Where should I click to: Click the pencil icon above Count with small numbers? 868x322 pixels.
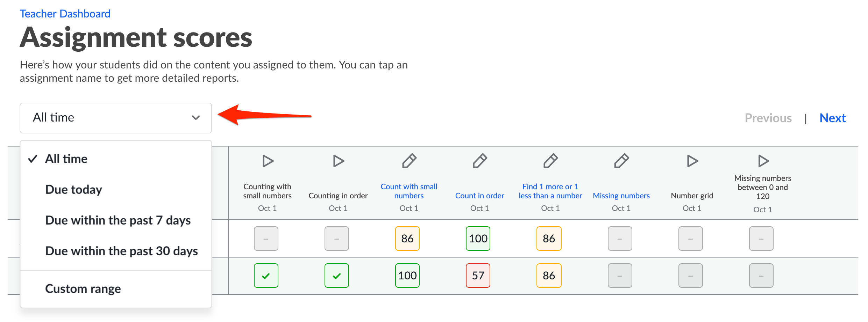409,161
